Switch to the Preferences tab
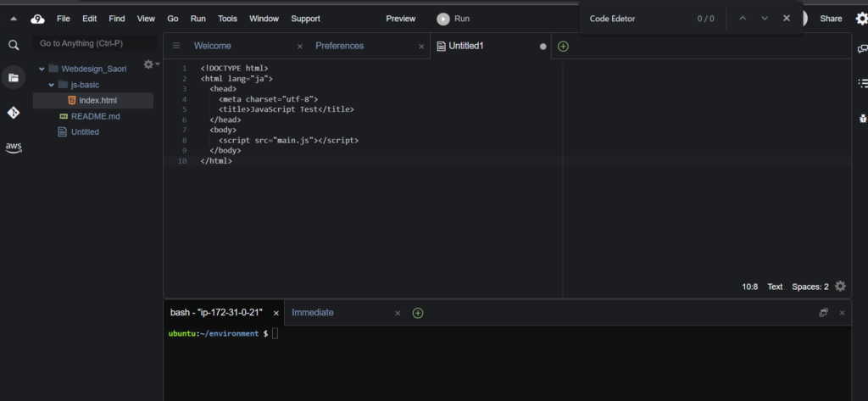868x401 pixels. [339, 46]
